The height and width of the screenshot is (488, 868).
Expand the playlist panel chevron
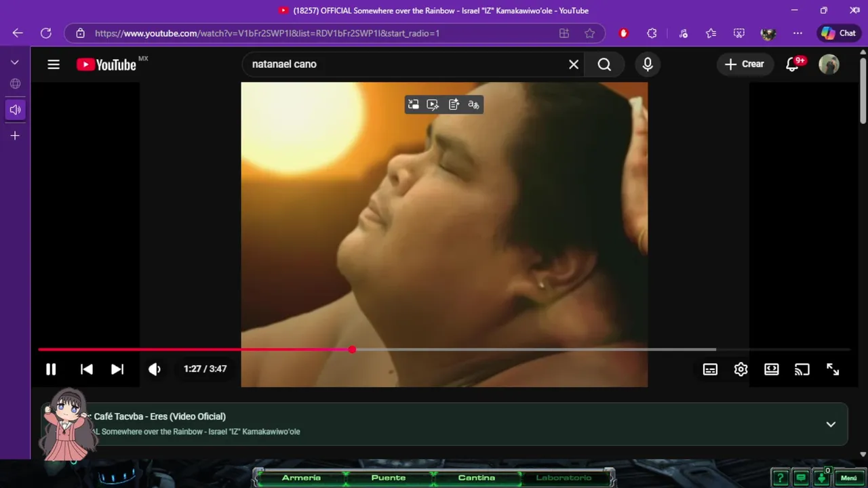point(831,424)
